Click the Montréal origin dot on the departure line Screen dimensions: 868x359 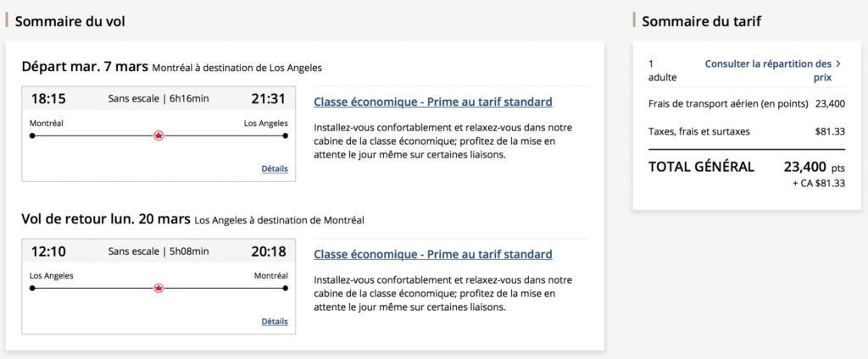[x=32, y=135]
